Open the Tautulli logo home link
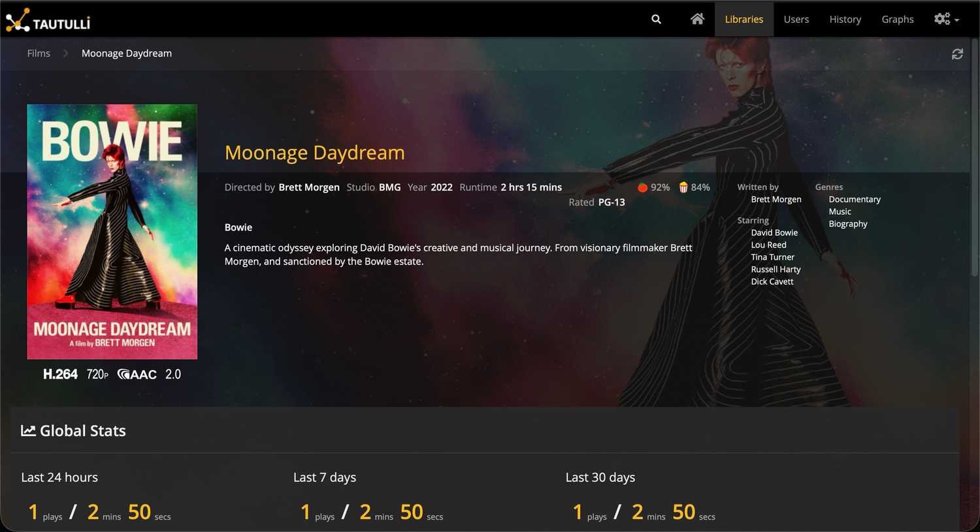Screen dimensions: 980x532 tap(48, 20)
